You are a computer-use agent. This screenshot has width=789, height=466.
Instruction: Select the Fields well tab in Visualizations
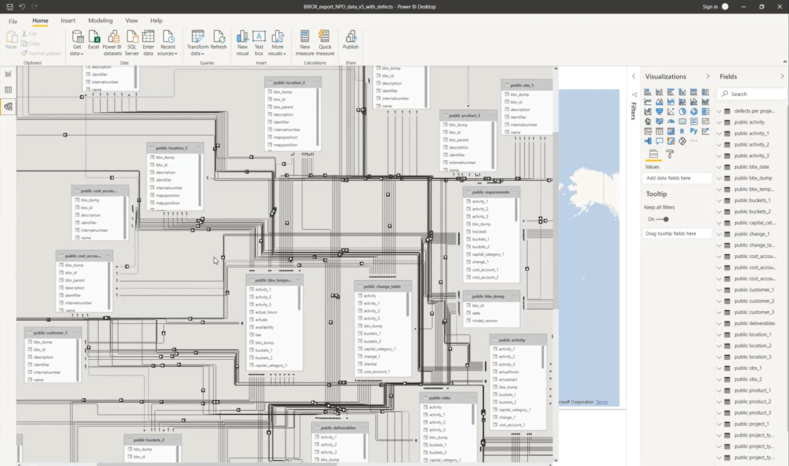(653, 153)
